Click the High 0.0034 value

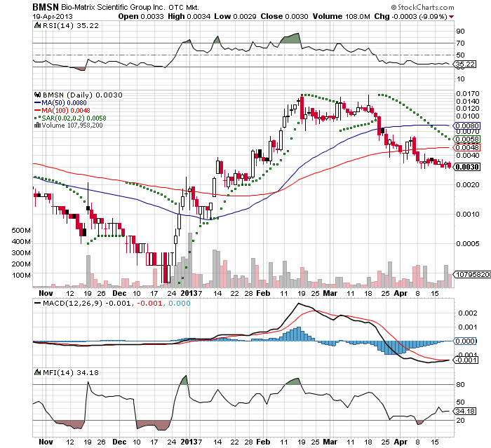click(189, 16)
